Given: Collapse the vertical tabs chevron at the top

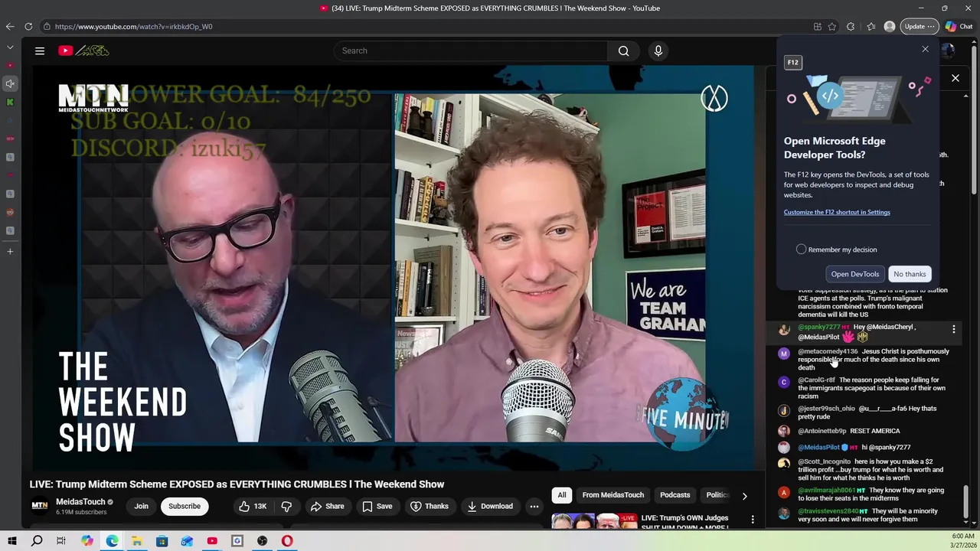Looking at the screenshot, I should click(x=10, y=47).
